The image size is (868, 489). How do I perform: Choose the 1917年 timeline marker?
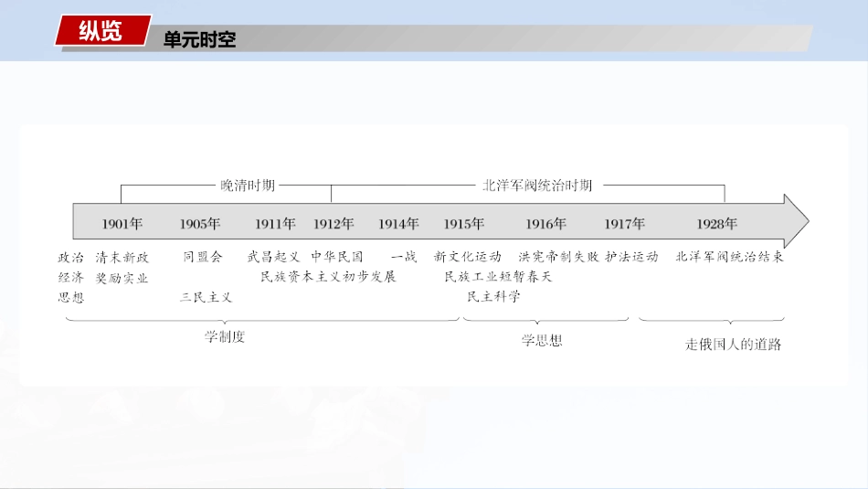pyautogui.click(x=625, y=224)
